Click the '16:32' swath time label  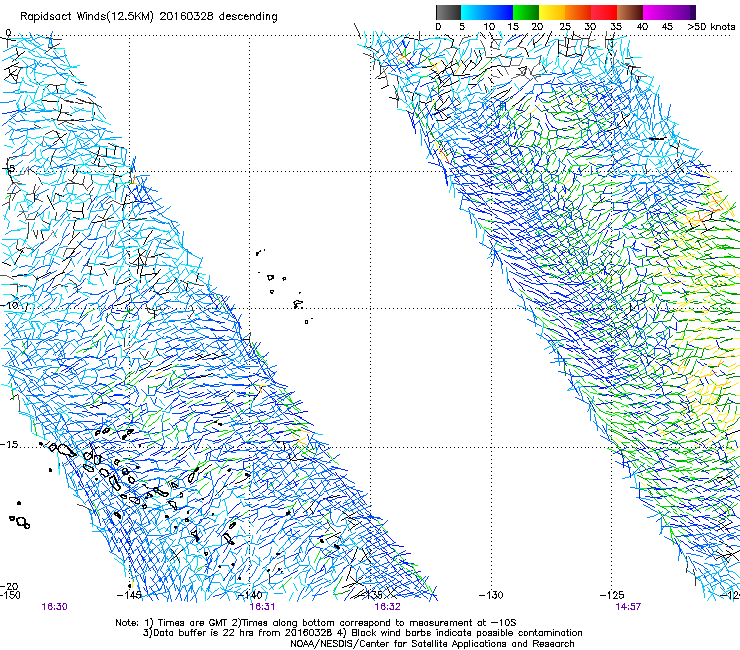click(387, 607)
